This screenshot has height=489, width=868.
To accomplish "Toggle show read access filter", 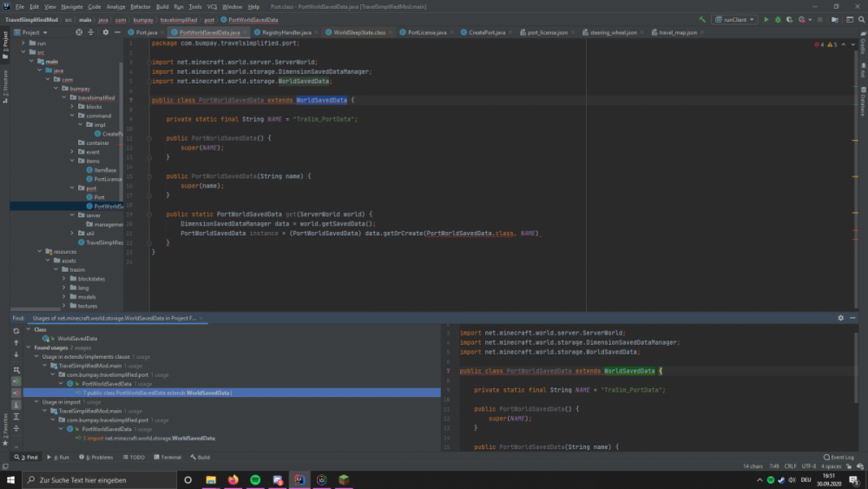I will tap(16, 380).
